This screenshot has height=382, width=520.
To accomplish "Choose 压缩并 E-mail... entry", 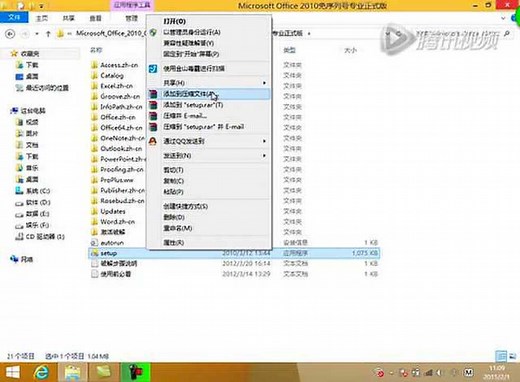I will [x=208, y=116].
